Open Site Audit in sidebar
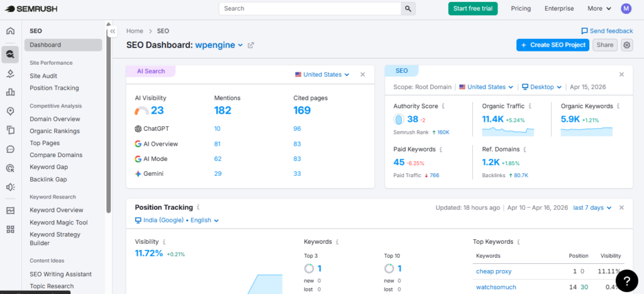 [x=43, y=76]
